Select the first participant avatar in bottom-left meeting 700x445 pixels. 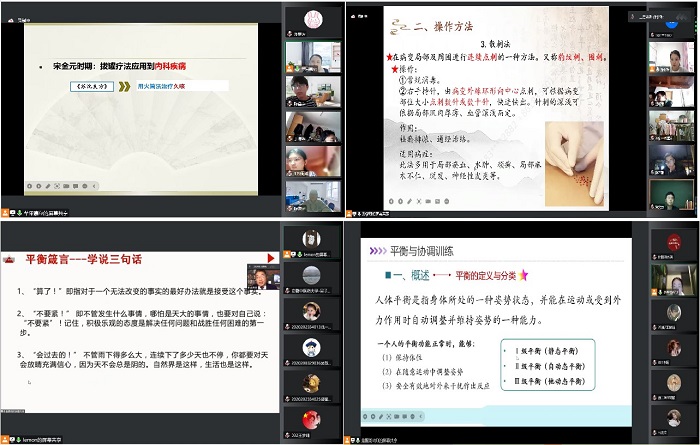coord(311,238)
